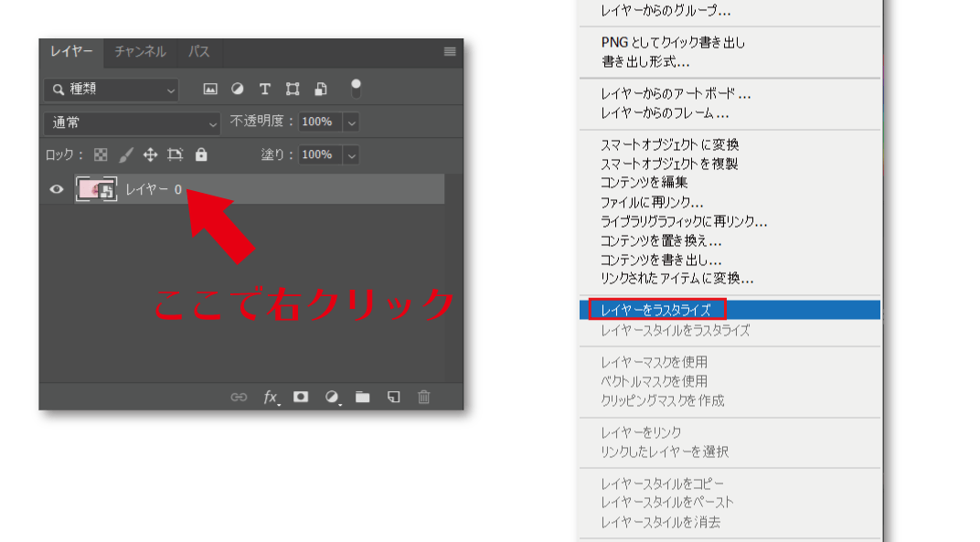Click the 不透明度 100% value field
The image size is (980, 542).
[x=320, y=122]
